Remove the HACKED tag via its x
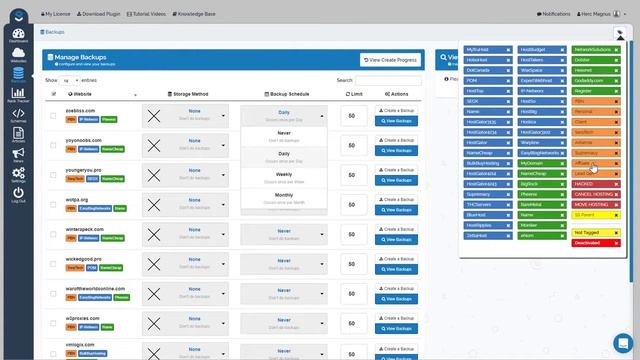The image size is (640, 360). (x=616, y=184)
